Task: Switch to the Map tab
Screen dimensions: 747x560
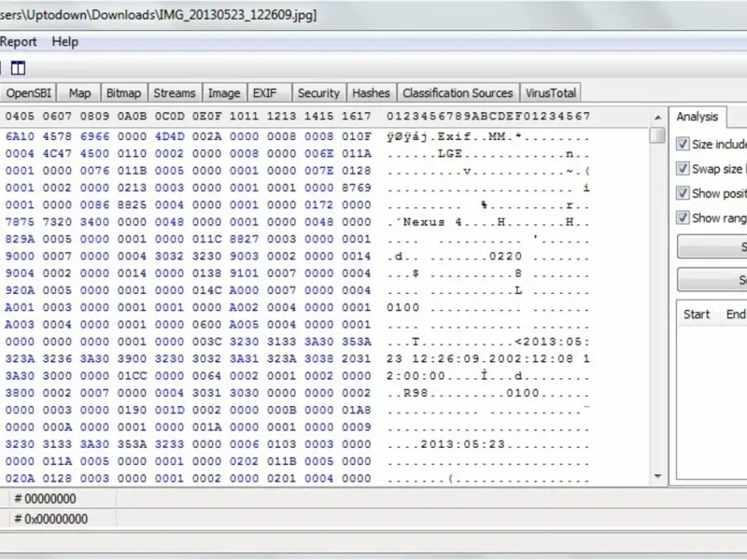Action: click(79, 92)
